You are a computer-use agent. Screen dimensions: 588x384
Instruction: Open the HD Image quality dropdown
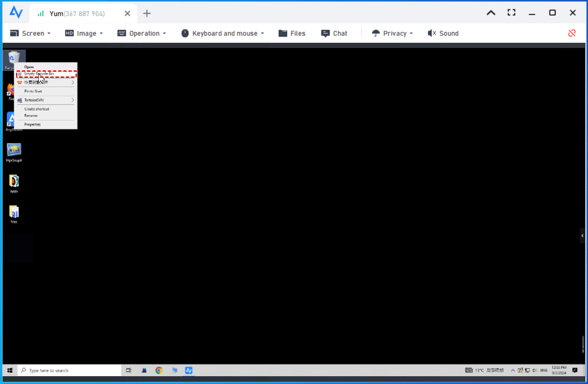click(84, 33)
